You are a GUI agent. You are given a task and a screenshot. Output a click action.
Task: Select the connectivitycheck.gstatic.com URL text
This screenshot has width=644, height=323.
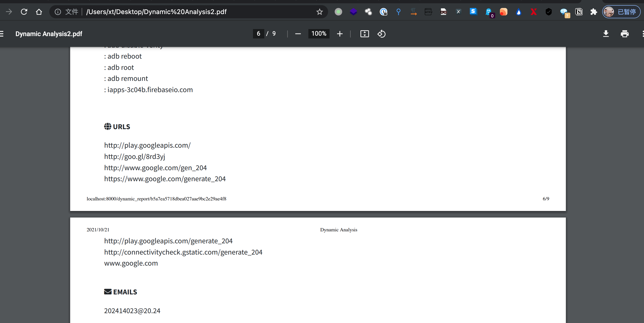click(183, 252)
